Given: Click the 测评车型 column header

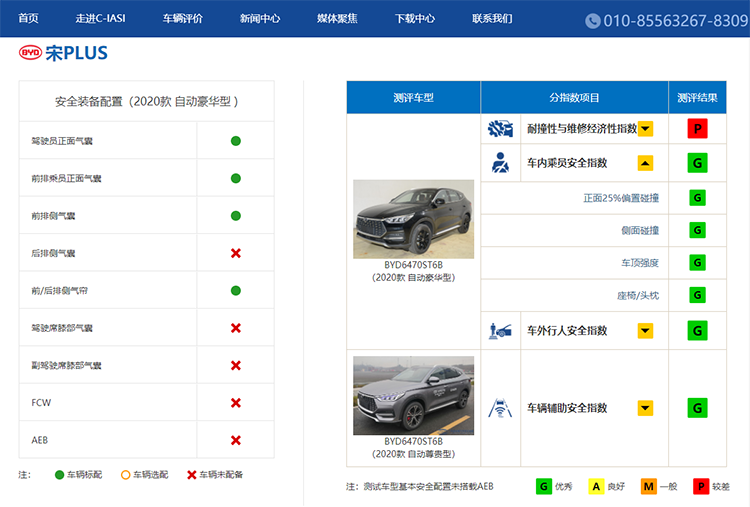Looking at the screenshot, I should [x=414, y=98].
